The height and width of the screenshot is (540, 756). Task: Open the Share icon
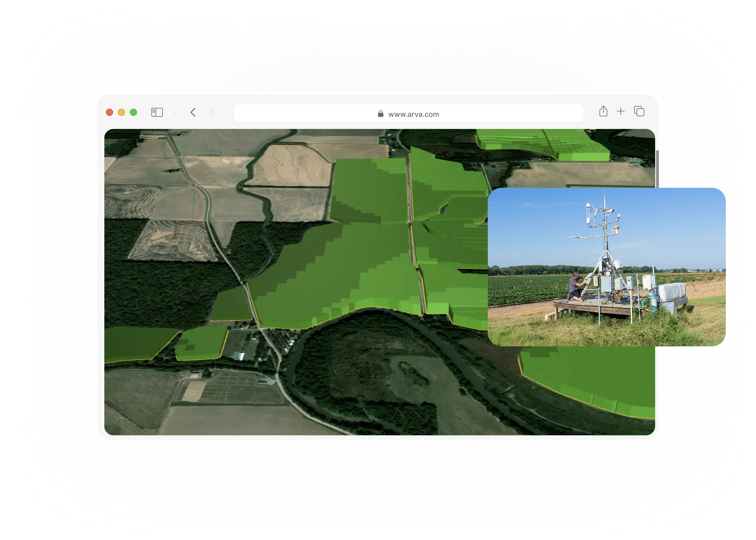pos(603,111)
